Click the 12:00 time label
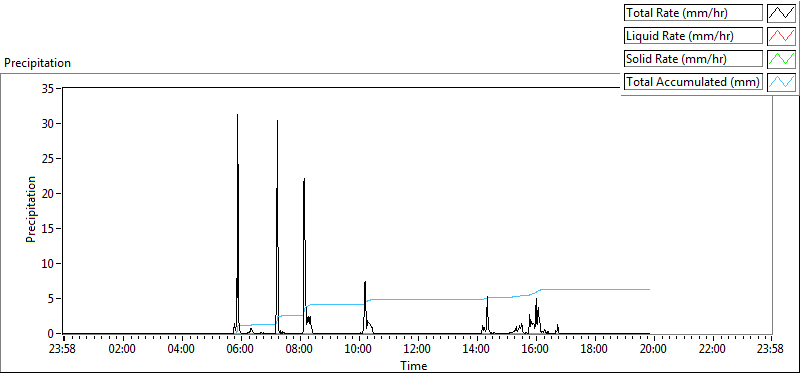 point(417,350)
